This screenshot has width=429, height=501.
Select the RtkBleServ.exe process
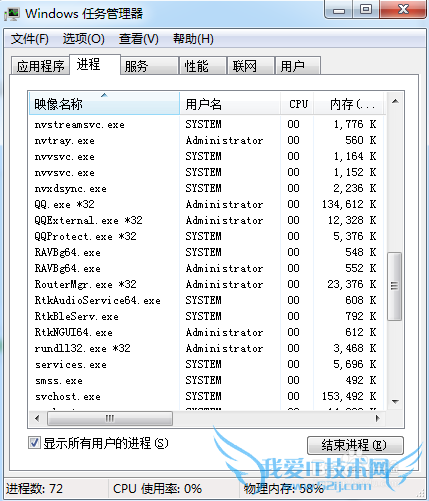[207, 316]
